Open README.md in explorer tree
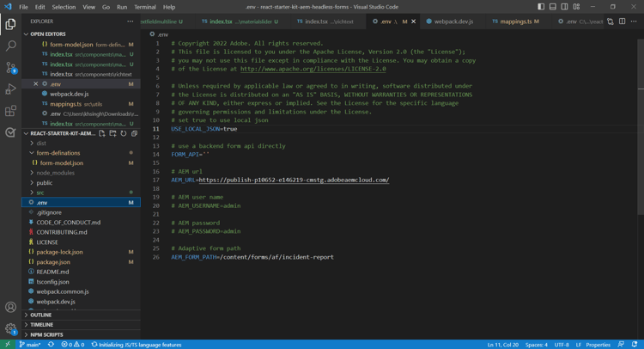Screen dimensions: 644x349 coord(81,272)
